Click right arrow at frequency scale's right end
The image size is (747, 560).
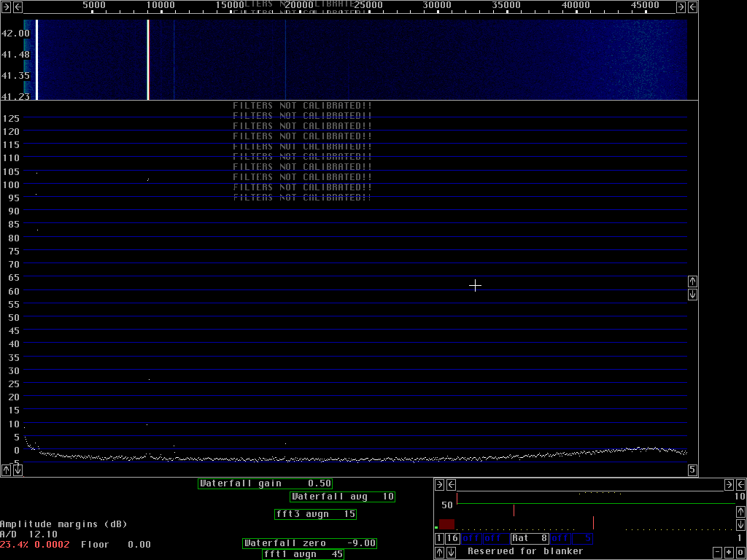click(x=681, y=7)
